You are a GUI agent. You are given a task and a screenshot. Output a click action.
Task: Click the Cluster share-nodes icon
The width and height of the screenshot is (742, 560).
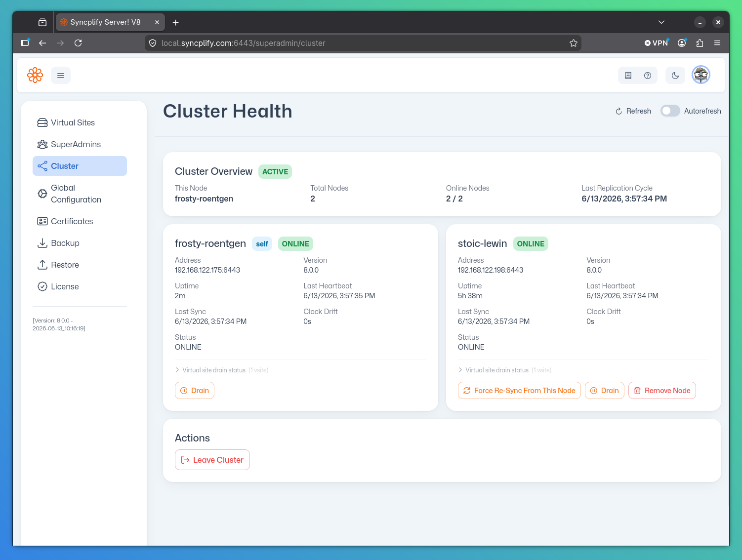tap(42, 166)
